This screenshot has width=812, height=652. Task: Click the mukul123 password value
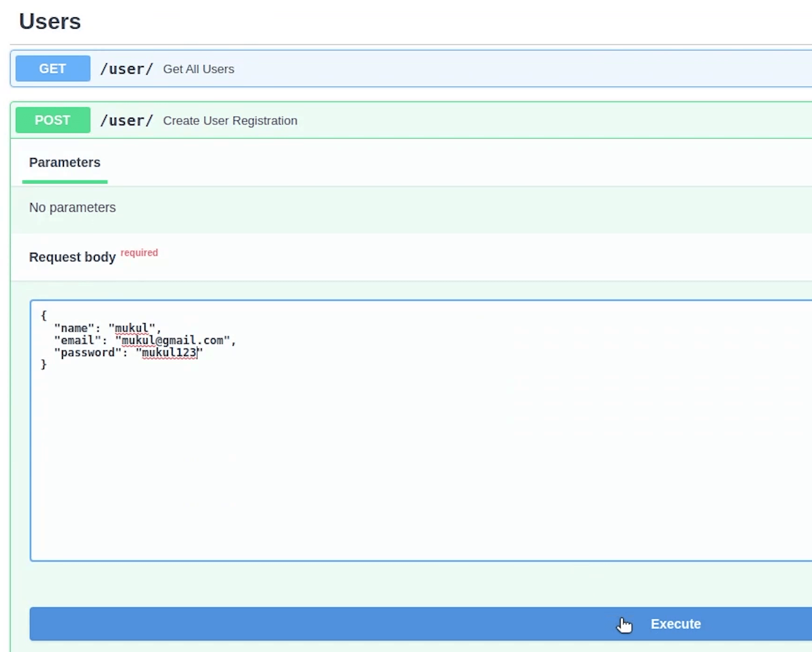pos(169,353)
